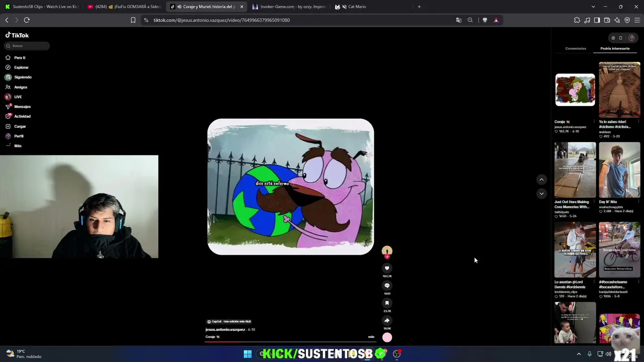Open jesus.antonio.vazquez profile link
Screen dimensions: 644x362
point(225,329)
